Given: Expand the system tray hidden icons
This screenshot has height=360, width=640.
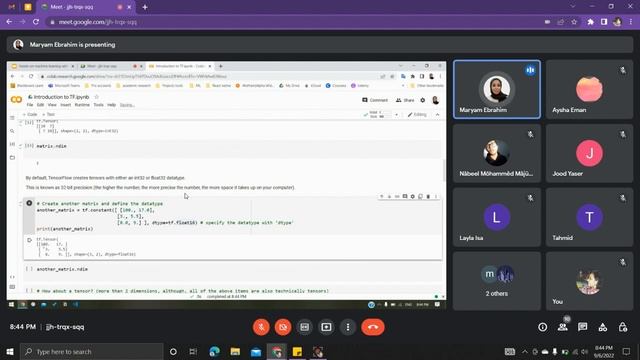Looking at the screenshot, I should point(525,351).
